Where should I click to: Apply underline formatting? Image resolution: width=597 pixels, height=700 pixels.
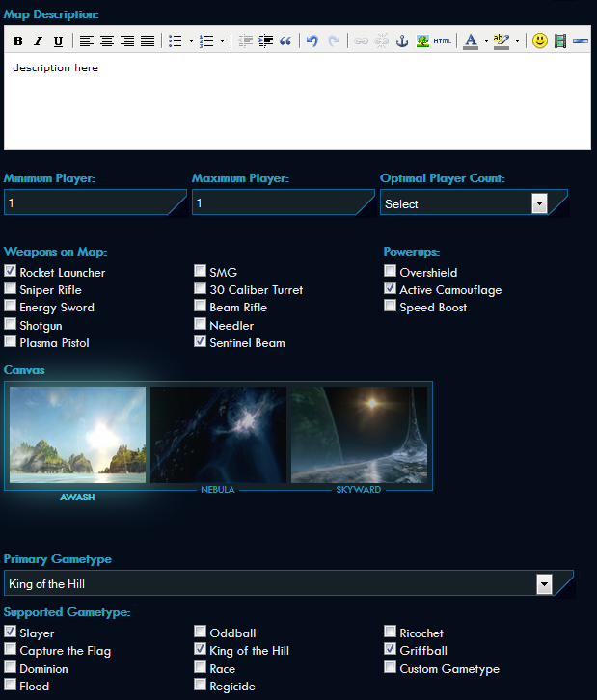coord(58,40)
